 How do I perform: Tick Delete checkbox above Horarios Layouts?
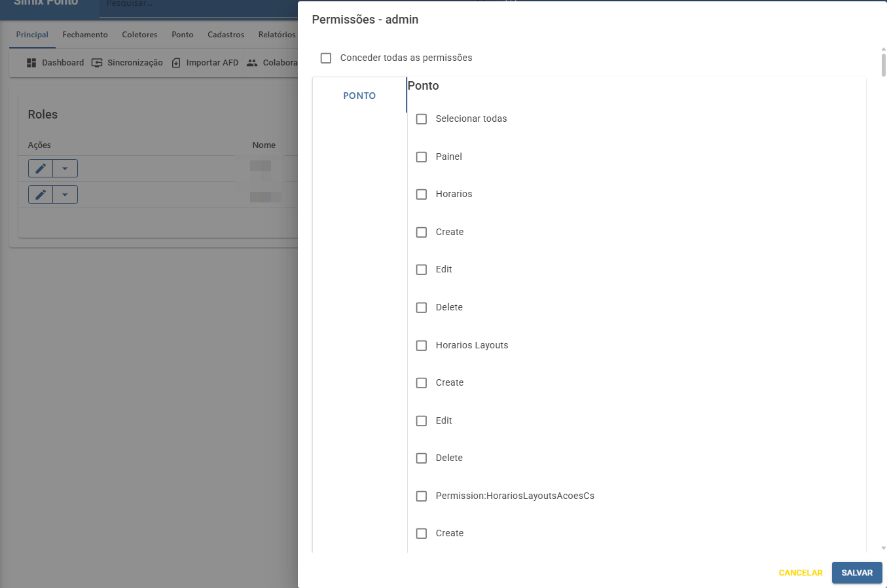tap(422, 308)
